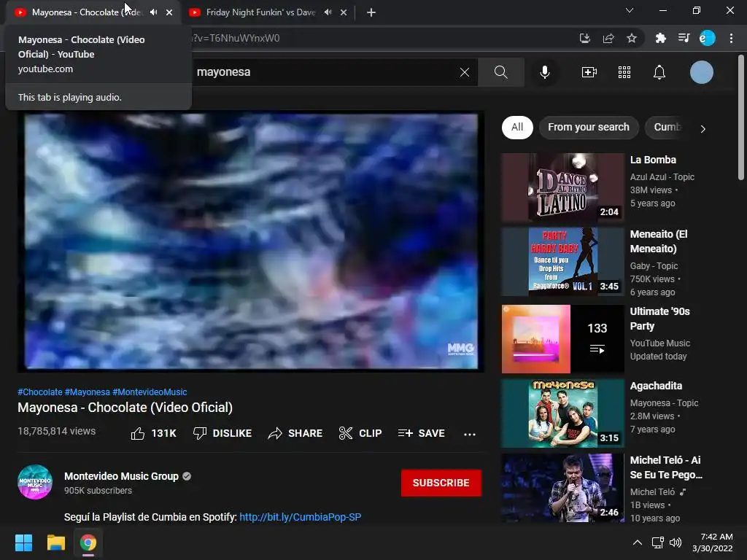Open the tab search dropdown arrow
747x560 pixels.
[630, 10]
